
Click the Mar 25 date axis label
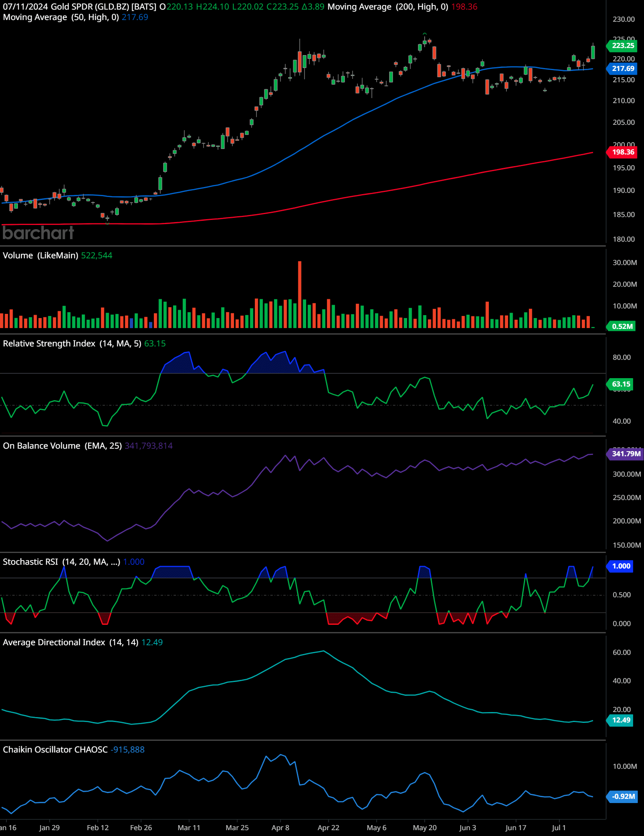[x=237, y=828]
